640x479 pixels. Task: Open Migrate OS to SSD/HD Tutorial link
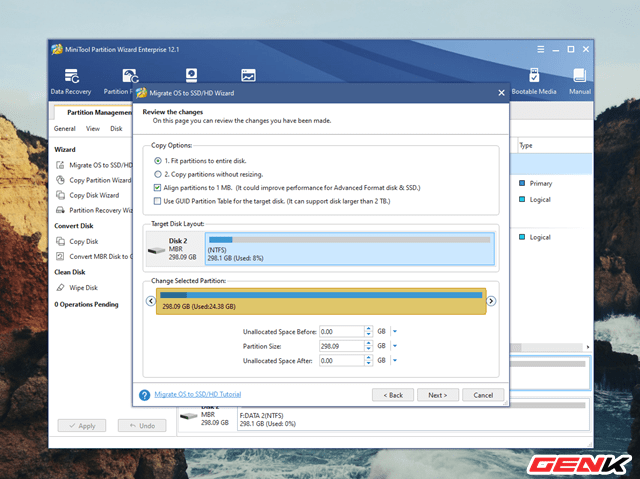tap(198, 395)
